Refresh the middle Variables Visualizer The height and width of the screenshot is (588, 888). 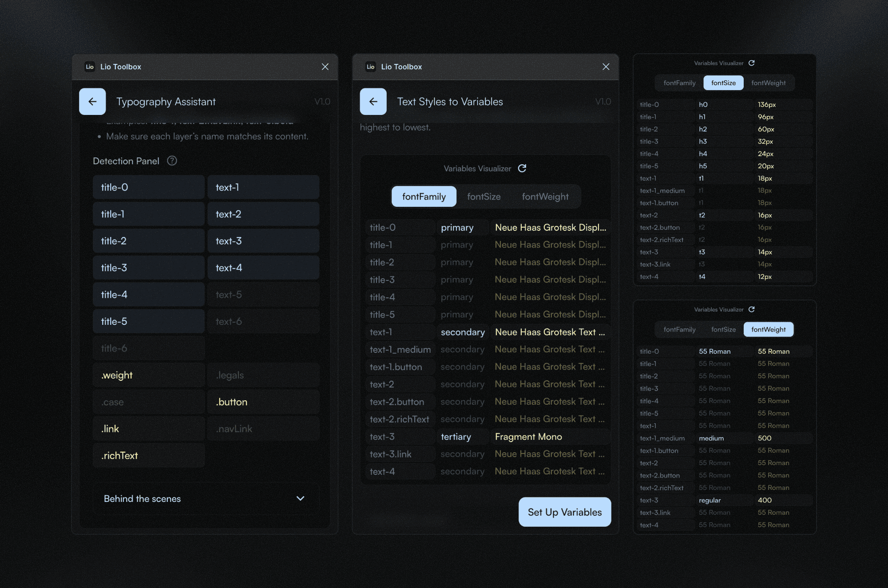tap(522, 168)
